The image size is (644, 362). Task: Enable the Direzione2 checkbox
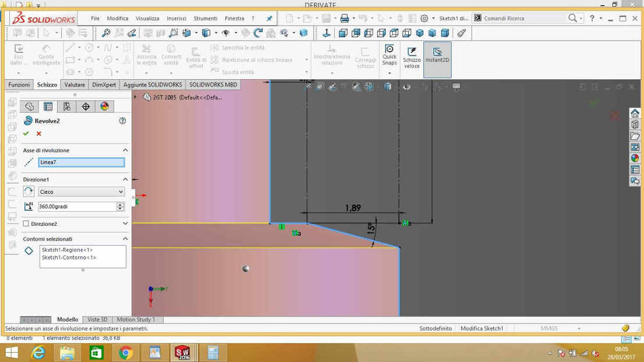pyautogui.click(x=26, y=223)
